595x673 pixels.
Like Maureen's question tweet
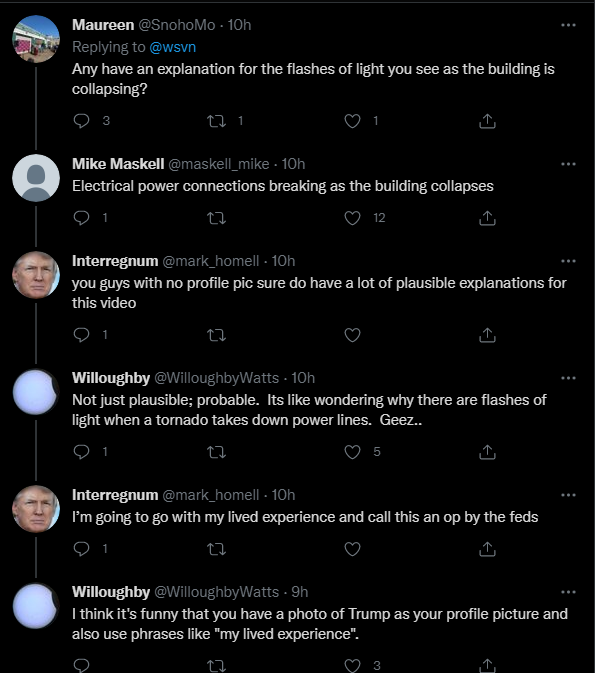pos(352,121)
